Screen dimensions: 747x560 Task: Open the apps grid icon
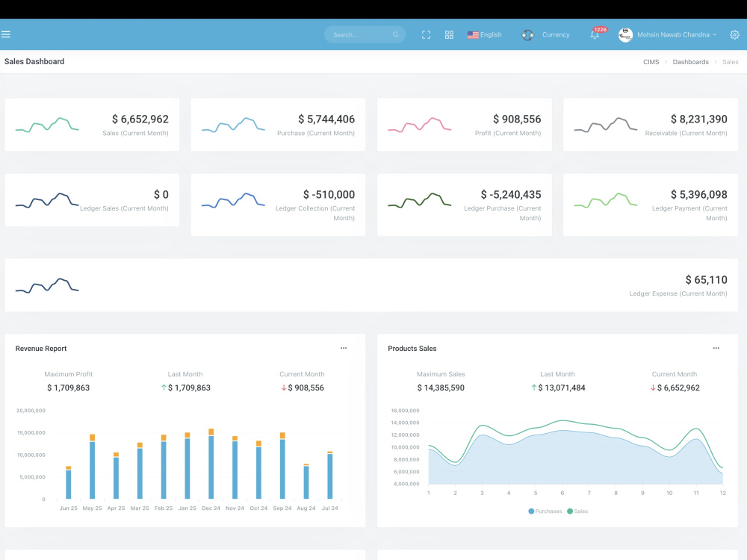[449, 35]
